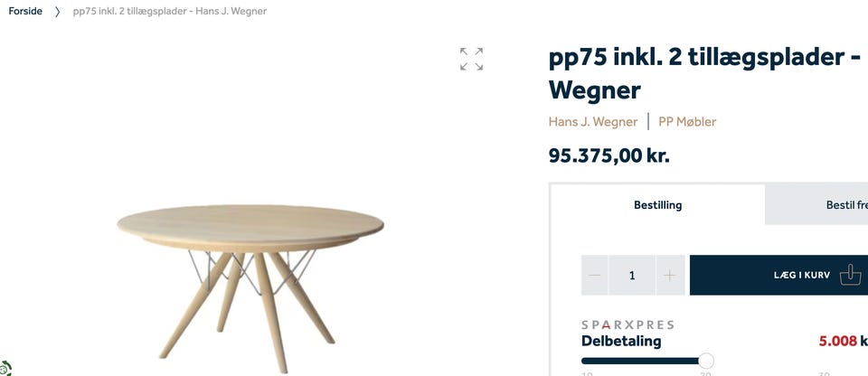Click the Sparxpres logo
This screenshot has height=376, width=868.
coord(627,324)
